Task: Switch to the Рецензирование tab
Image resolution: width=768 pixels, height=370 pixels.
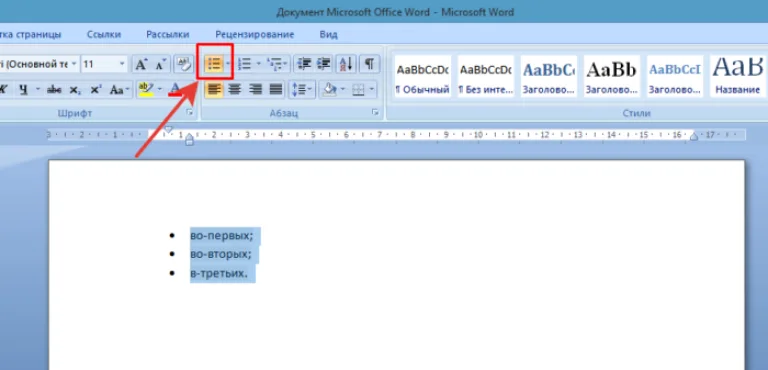Action: (x=255, y=35)
